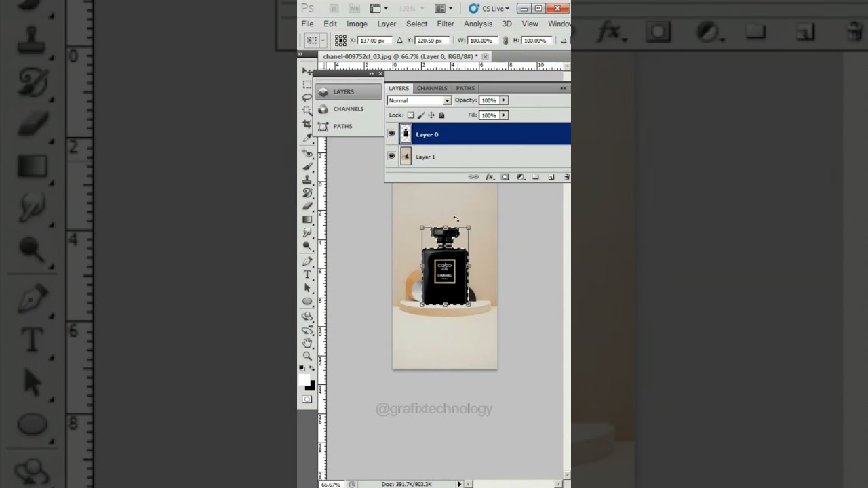Select the Eraser tool

click(307, 206)
